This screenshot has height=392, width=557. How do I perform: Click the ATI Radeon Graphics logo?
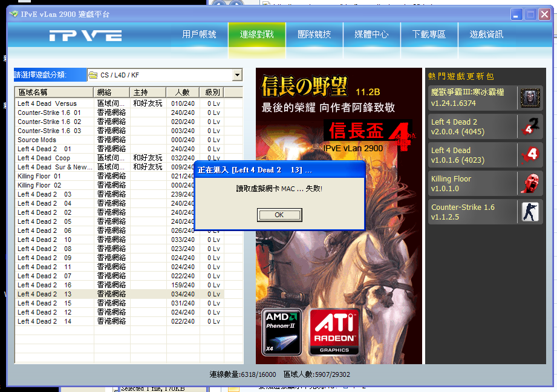334,332
